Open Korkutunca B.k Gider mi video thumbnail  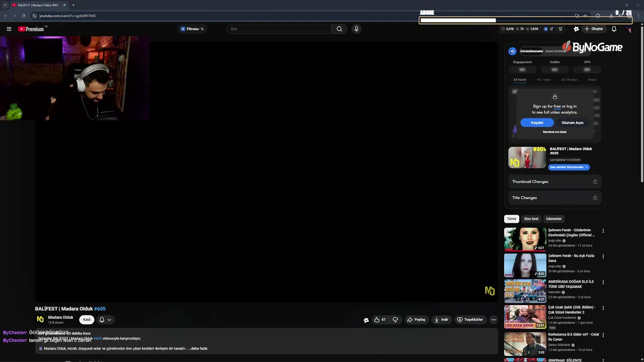click(x=525, y=344)
